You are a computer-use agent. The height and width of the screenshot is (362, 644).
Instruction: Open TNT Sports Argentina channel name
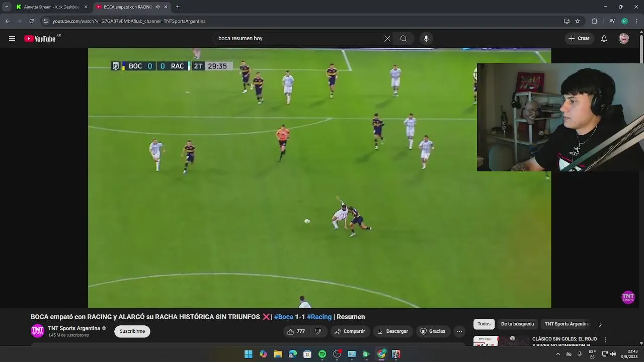tap(74, 328)
